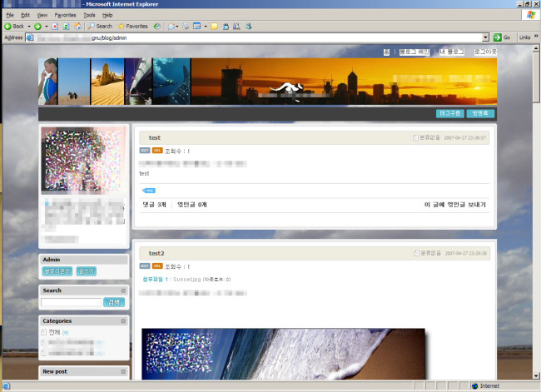Click the 방명록 guestbook button
541x392 pixels.
point(480,113)
